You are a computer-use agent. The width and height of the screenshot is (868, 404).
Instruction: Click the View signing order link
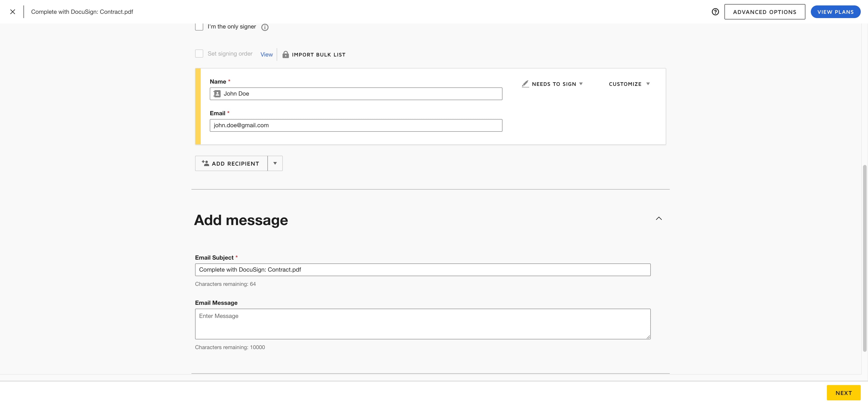(266, 55)
